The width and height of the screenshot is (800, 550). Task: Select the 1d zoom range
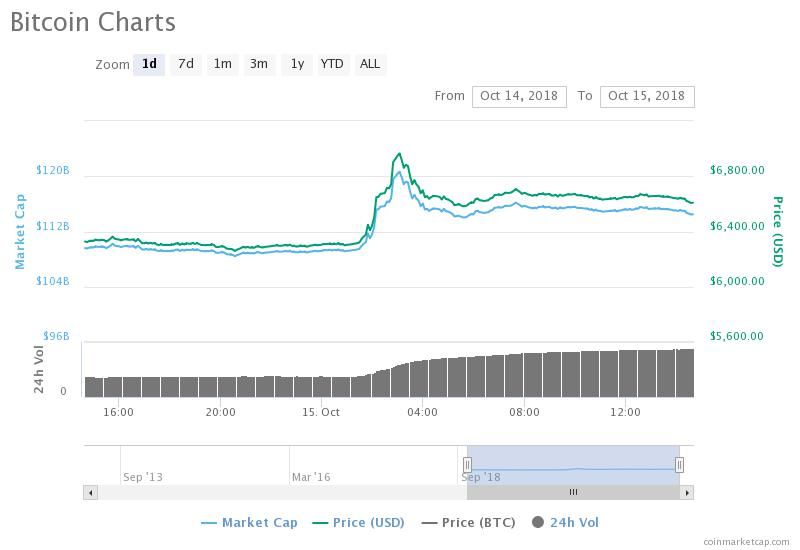(149, 64)
